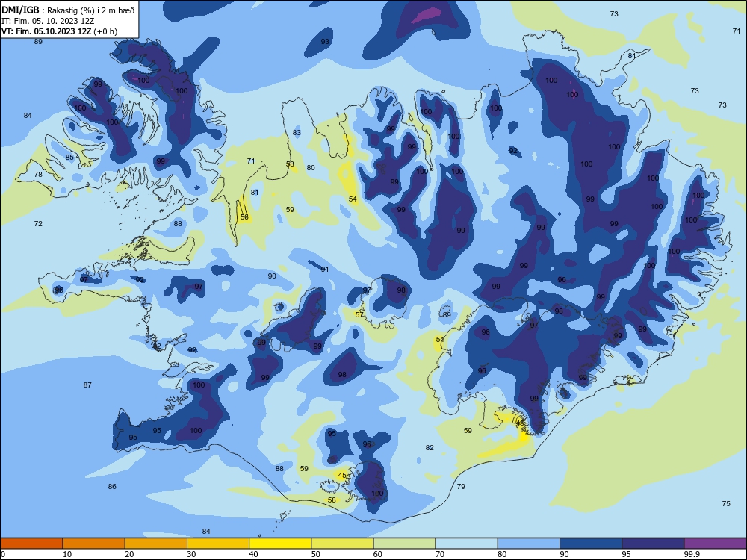Click the '83' humidity value on the map
Screen dimensions: 747x560
297,132
